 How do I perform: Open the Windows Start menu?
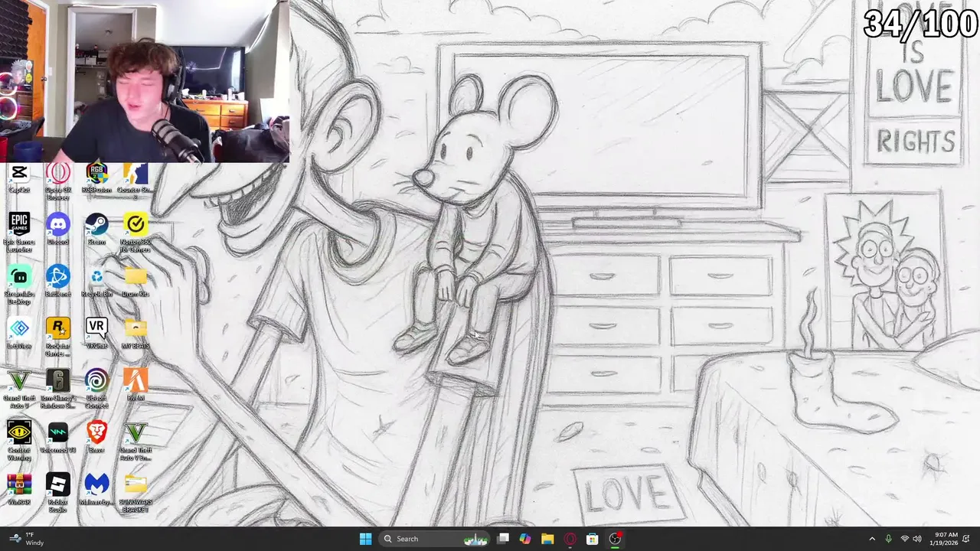365,539
